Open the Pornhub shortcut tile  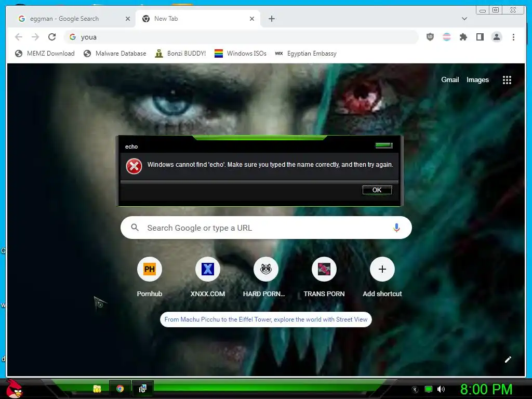click(x=149, y=277)
